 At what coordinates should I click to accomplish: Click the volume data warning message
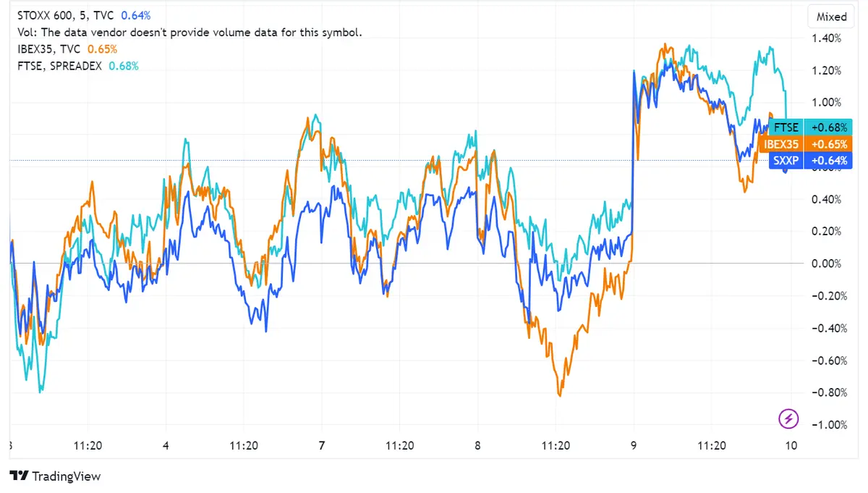pos(190,32)
